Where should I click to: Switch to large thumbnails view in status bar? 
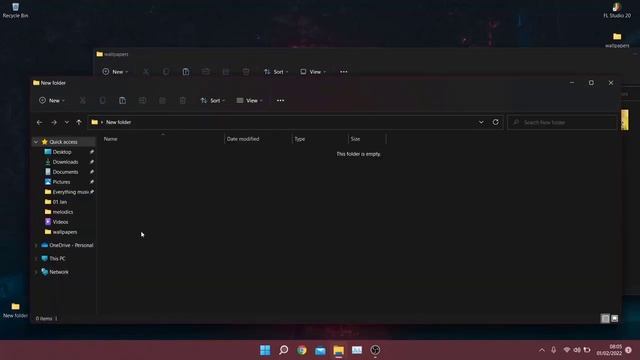pyautogui.click(x=615, y=318)
